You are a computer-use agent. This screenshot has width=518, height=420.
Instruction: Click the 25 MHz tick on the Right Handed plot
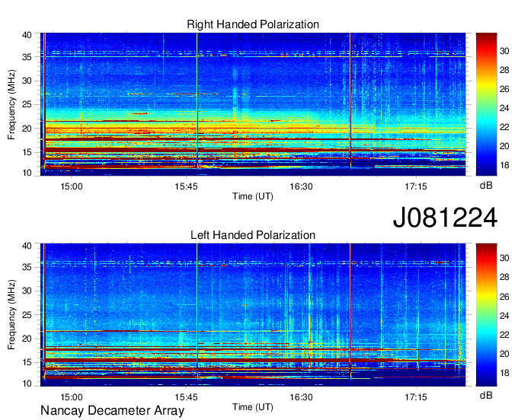(x=27, y=104)
